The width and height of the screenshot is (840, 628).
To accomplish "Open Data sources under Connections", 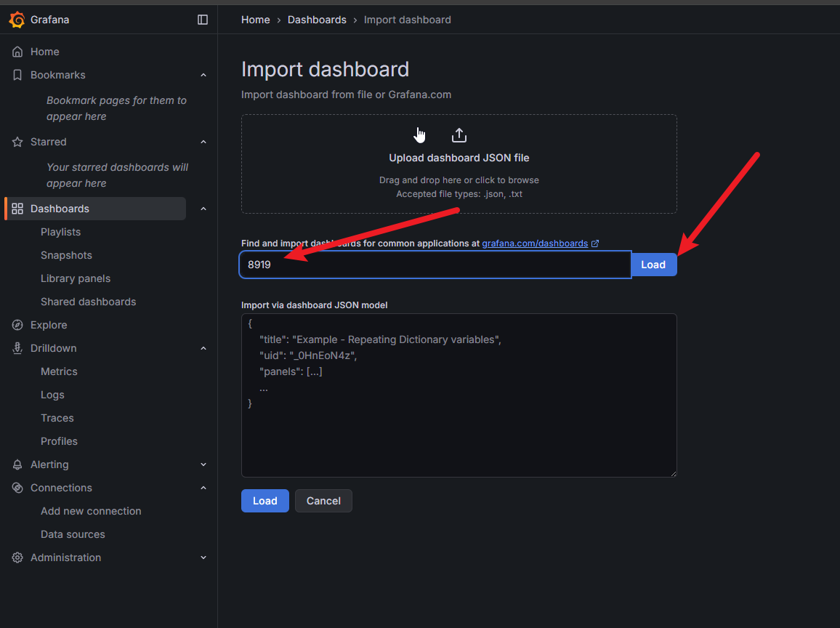I will 73,534.
